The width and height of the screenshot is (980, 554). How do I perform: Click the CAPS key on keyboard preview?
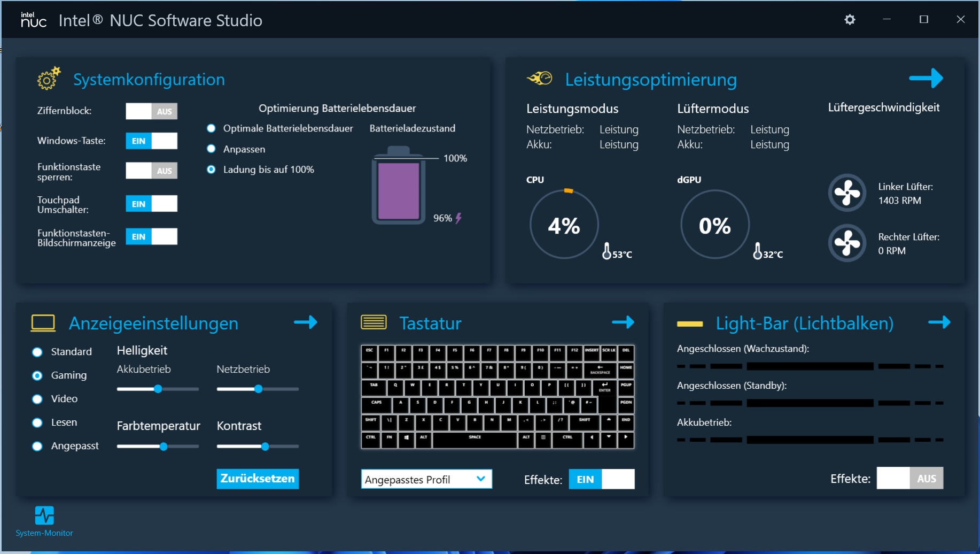coord(377,405)
